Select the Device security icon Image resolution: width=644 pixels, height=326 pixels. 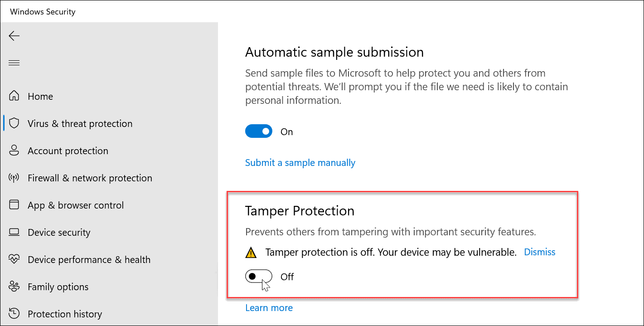[x=14, y=232]
